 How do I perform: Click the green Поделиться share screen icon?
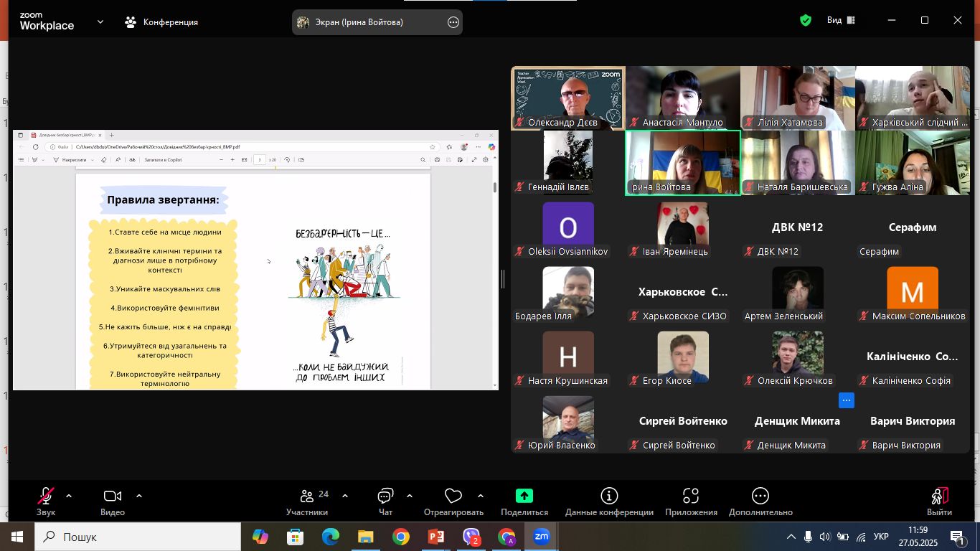[524, 496]
